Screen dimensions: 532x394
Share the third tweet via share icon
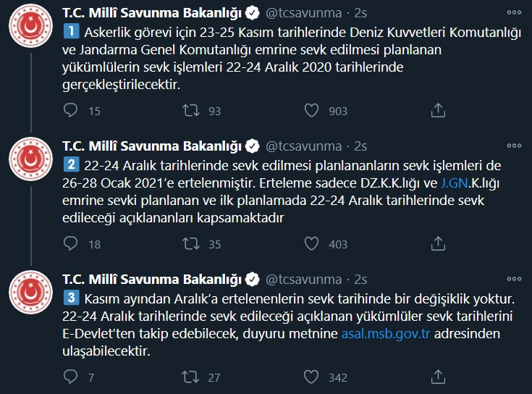pos(437,377)
